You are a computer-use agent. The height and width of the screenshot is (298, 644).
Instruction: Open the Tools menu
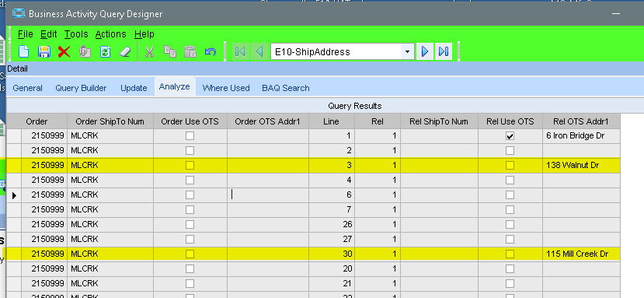76,33
